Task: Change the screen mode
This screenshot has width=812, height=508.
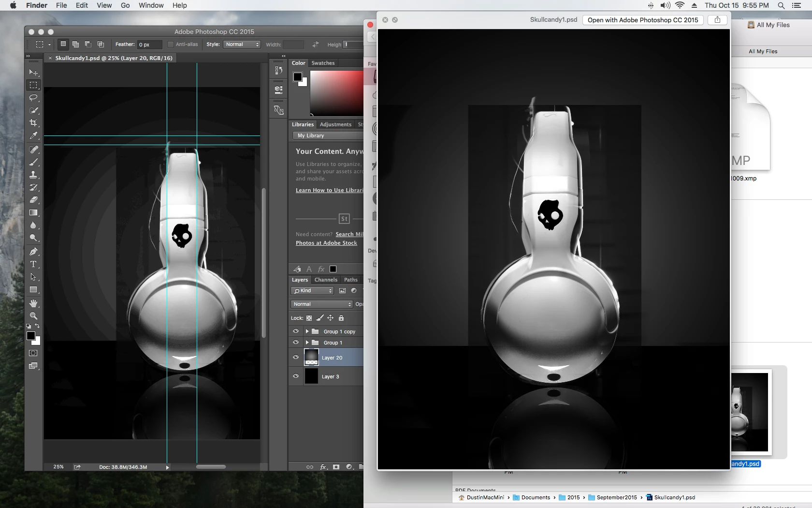Action: 33,366
